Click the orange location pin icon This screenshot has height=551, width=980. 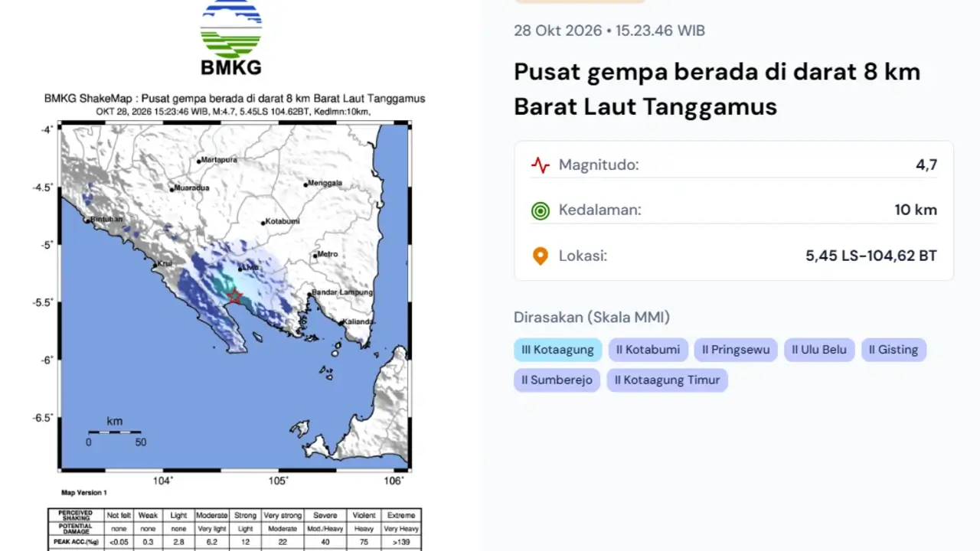(541, 256)
